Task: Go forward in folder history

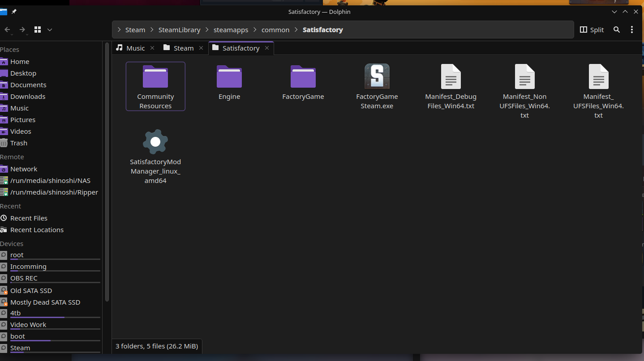Action: click(x=22, y=30)
